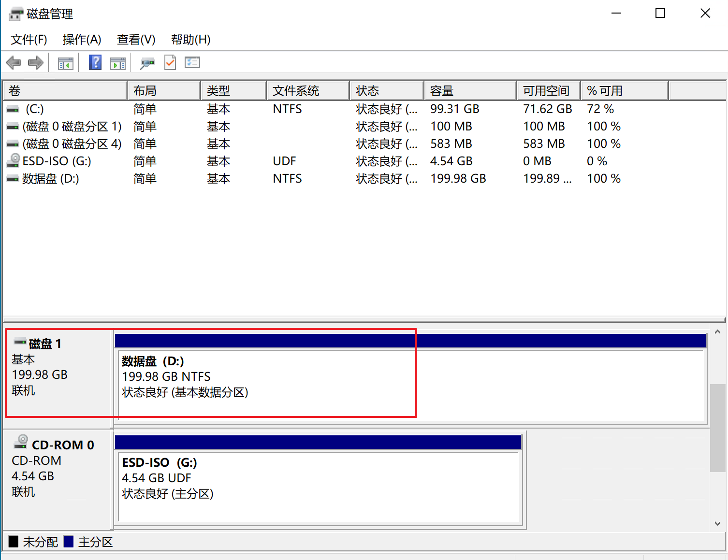Click the Back arrow toolbar icon

pos(14,63)
